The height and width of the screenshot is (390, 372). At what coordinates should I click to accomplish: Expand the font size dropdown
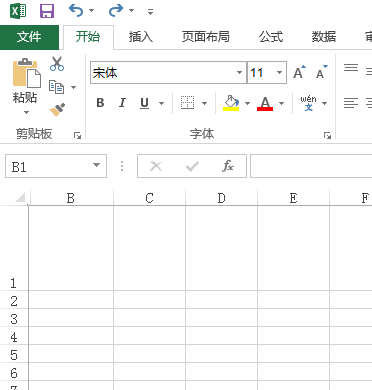pyautogui.click(x=279, y=72)
